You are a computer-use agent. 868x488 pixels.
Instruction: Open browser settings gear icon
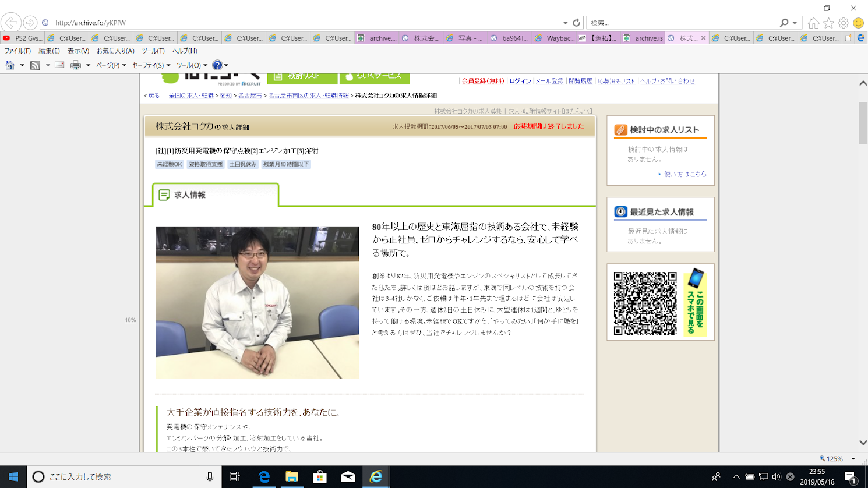tap(844, 23)
